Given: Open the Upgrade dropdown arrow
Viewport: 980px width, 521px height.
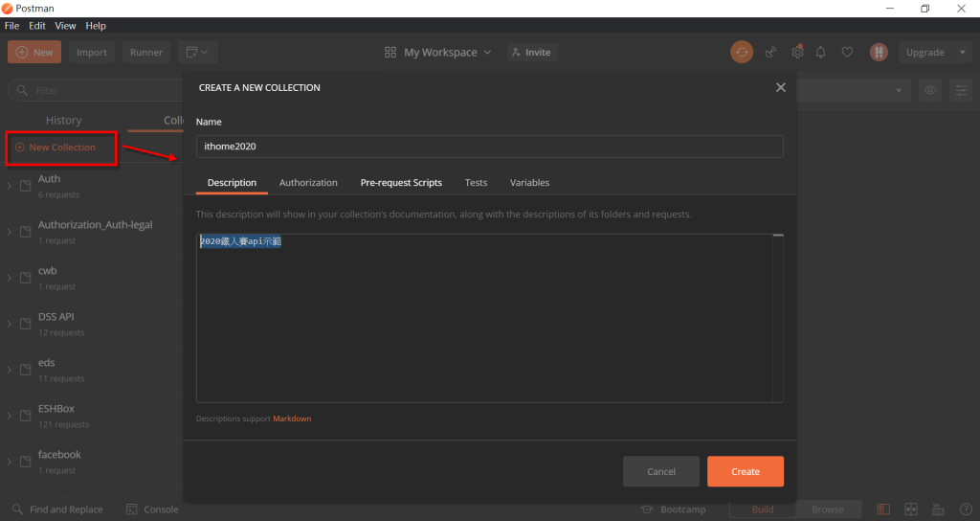Looking at the screenshot, I should click(963, 53).
